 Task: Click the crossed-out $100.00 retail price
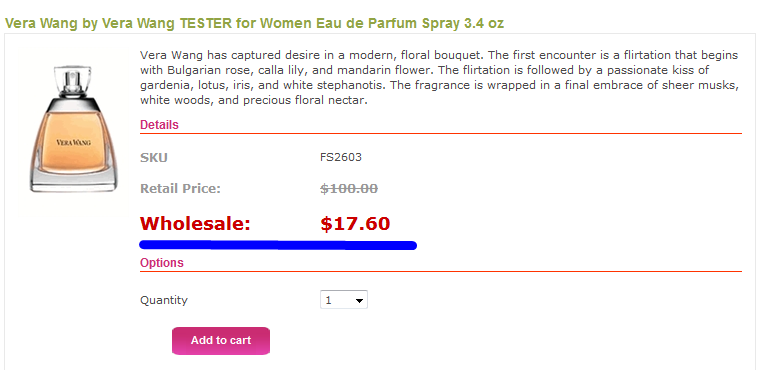click(x=349, y=188)
